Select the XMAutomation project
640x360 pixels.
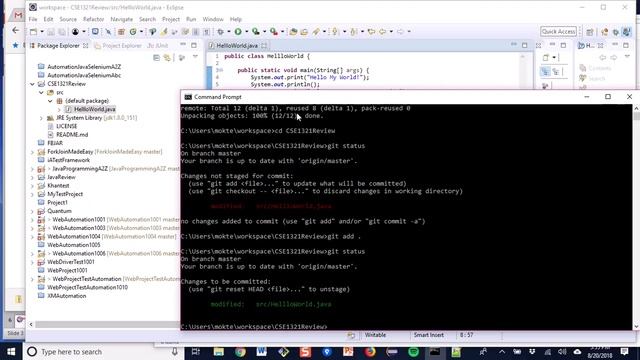click(x=67, y=296)
